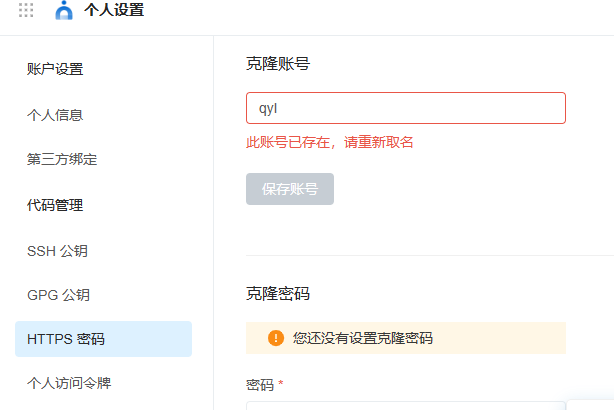Click the orange warning icon in alert
Viewport: 614px width, 410px height.
tap(276, 338)
